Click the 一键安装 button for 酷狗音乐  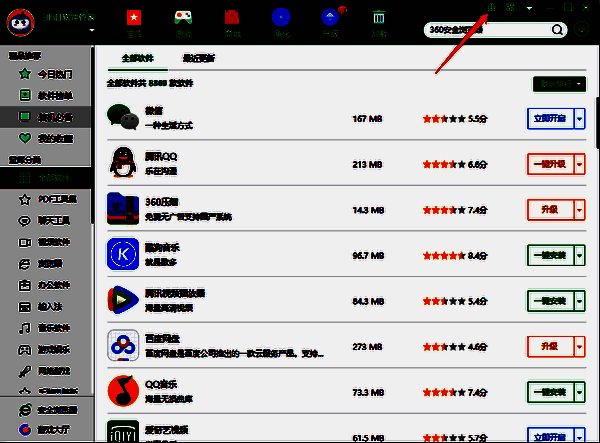[550, 256]
